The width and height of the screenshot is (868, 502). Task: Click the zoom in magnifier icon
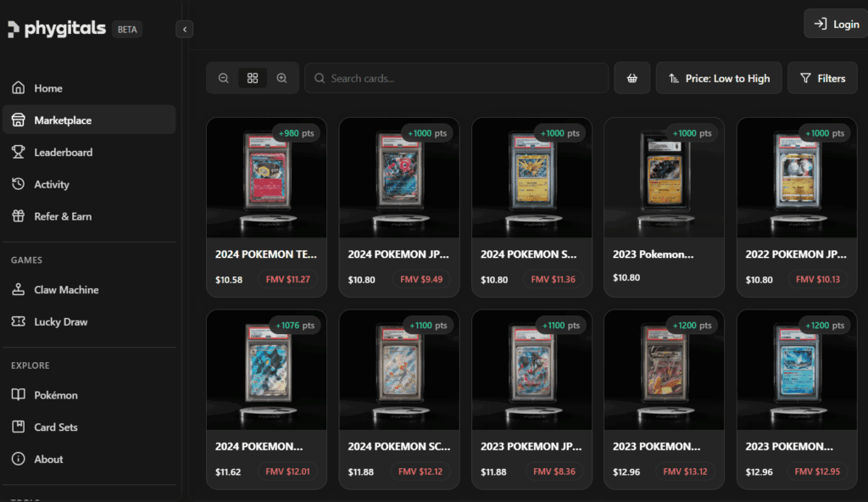pyautogui.click(x=282, y=78)
